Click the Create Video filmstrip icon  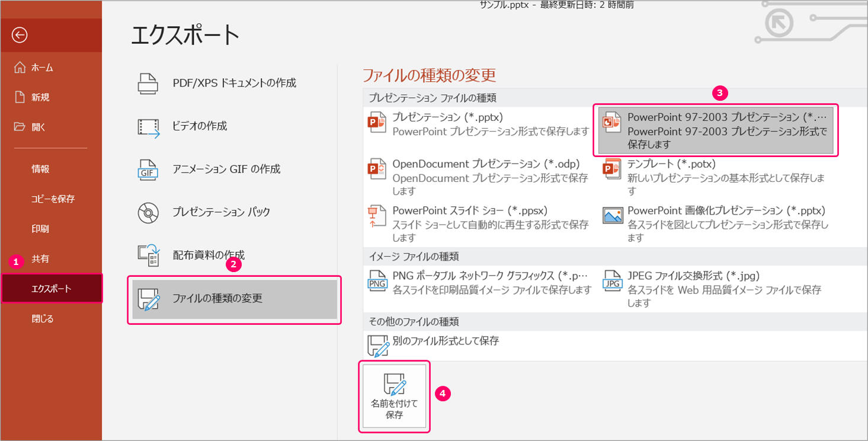(x=149, y=127)
